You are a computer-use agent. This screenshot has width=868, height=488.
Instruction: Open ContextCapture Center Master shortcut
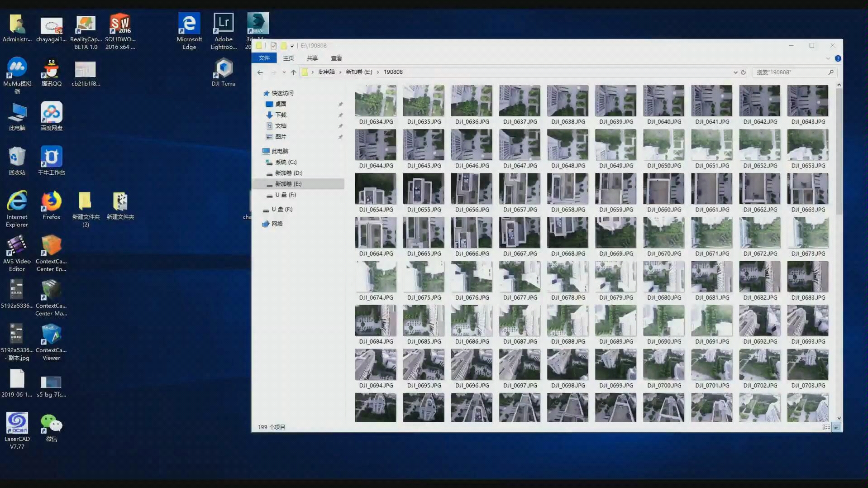52,298
